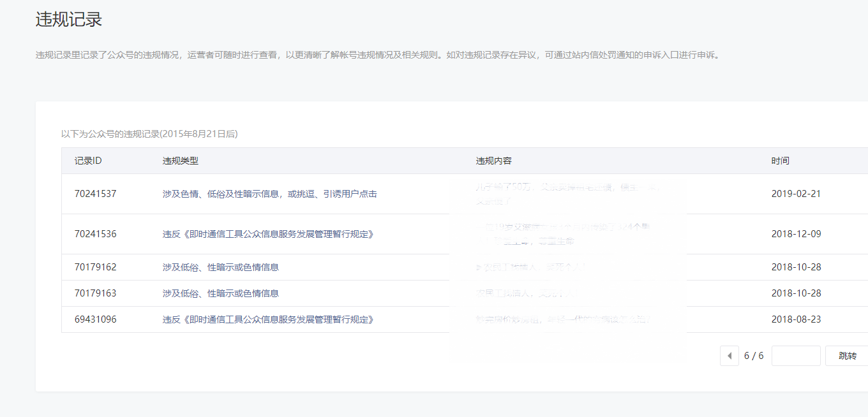Select record ID 70241537
The height and width of the screenshot is (417, 868).
[95, 194]
